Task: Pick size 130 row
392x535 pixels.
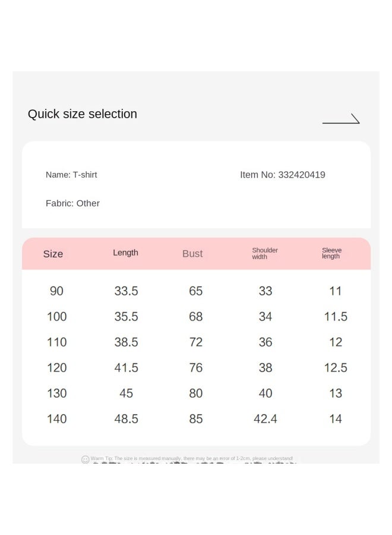Action: (196, 394)
